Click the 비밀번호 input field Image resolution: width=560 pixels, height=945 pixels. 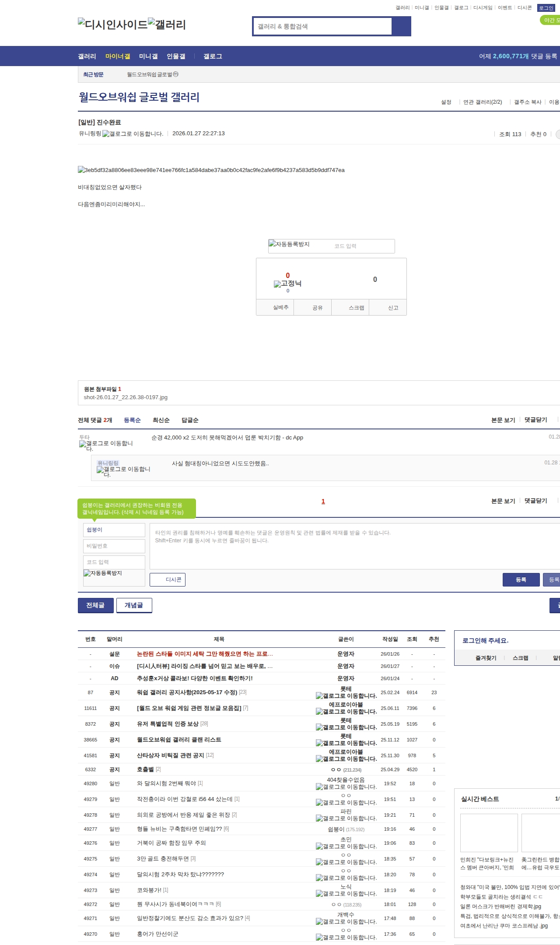coord(114,546)
